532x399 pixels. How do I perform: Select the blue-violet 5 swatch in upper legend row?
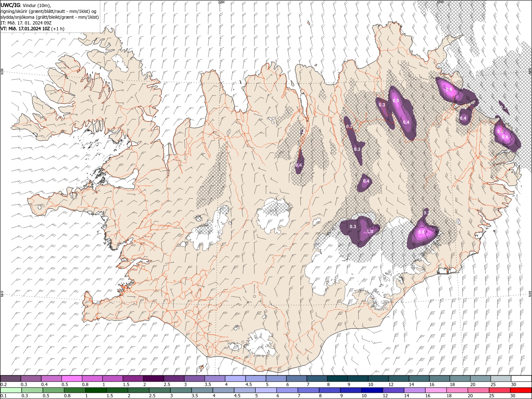coord(276,379)
